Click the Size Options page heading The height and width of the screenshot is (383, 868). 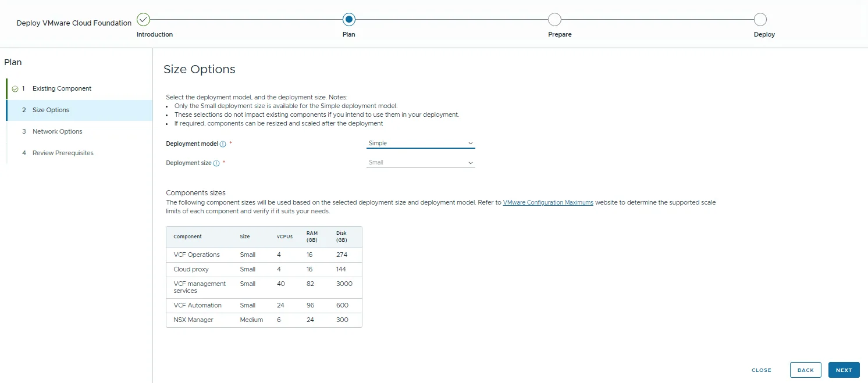tap(200, 69)
